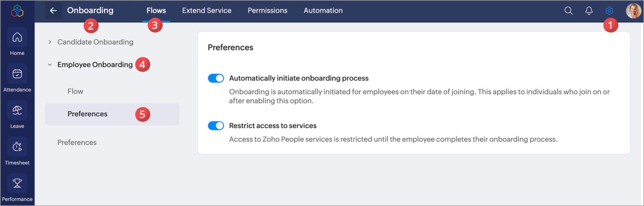Open the settings gear icon
Viewport: 644px width, 206px height.
609,11
